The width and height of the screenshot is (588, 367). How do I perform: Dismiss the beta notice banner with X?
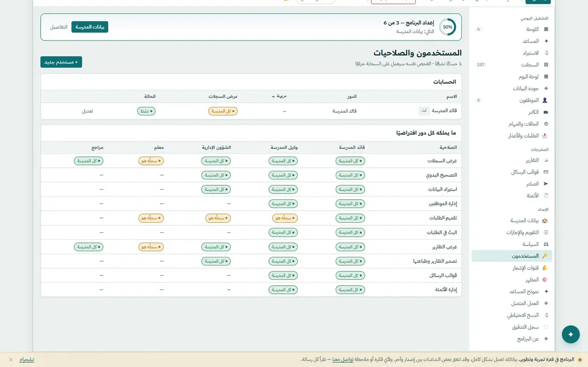click(x=11, y=360)
